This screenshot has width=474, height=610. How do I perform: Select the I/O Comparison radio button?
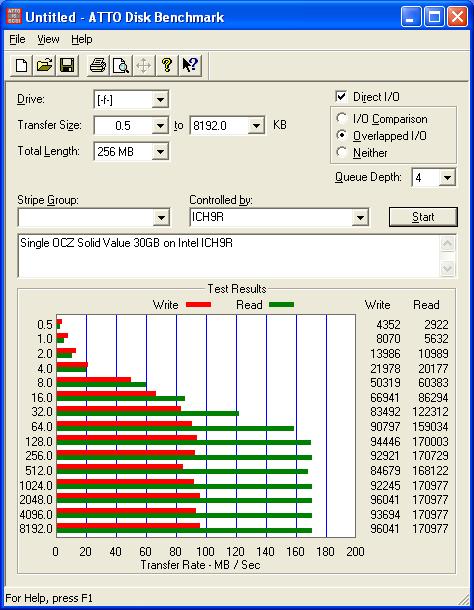click(x=341, y=118)
